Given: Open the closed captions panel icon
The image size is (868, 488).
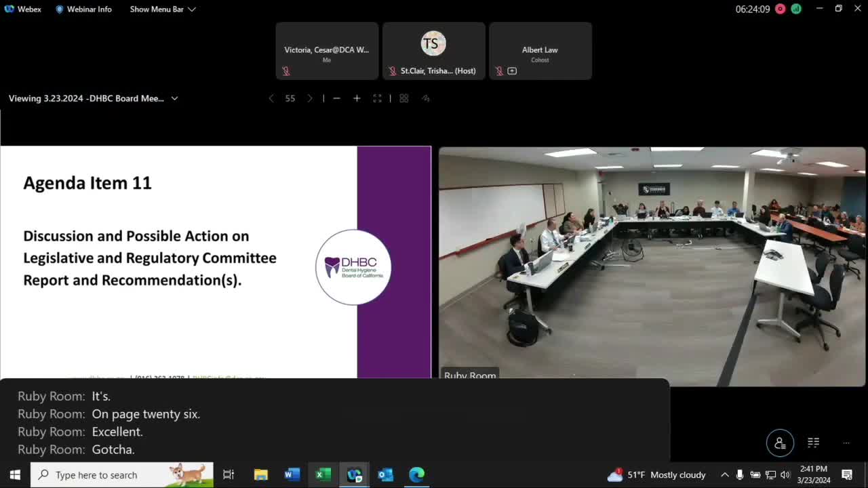Looking at the screenshot, I should tap(813, 442).
